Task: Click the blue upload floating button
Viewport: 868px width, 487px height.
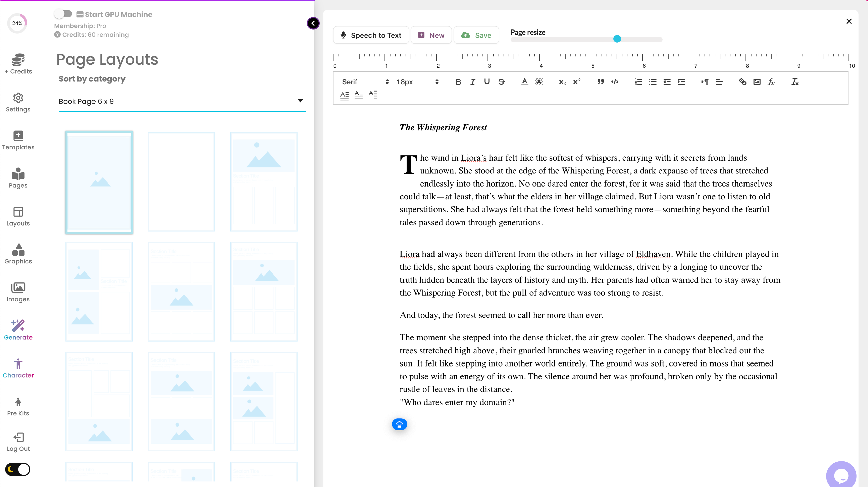Action: (400, 424)
